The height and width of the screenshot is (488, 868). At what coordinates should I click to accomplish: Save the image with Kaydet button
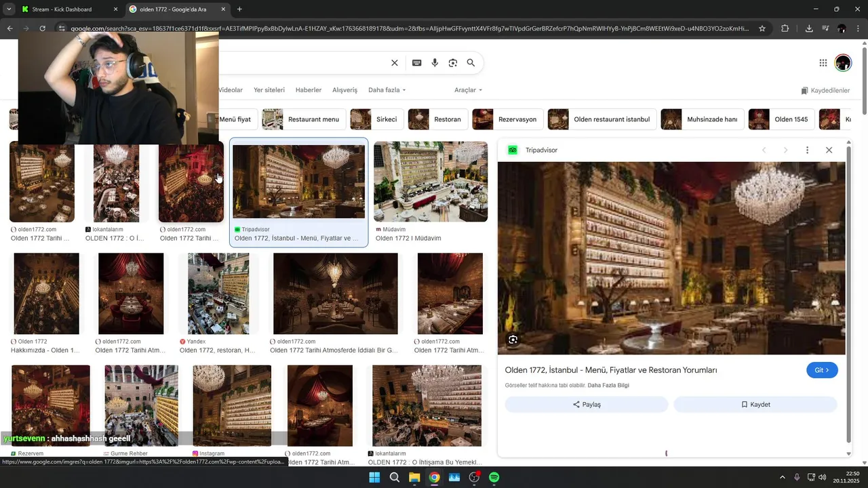click(755, 405)
